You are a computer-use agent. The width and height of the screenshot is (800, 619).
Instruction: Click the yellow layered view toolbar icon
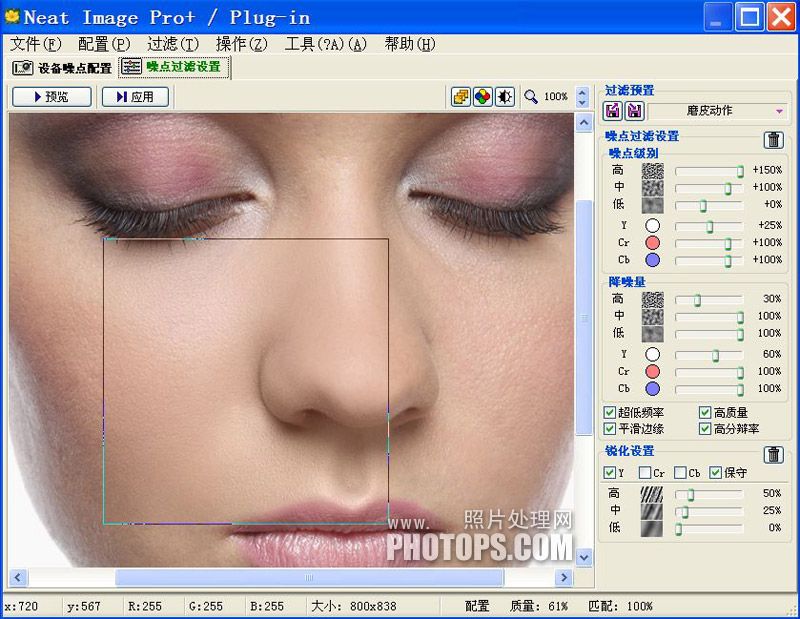461,96
